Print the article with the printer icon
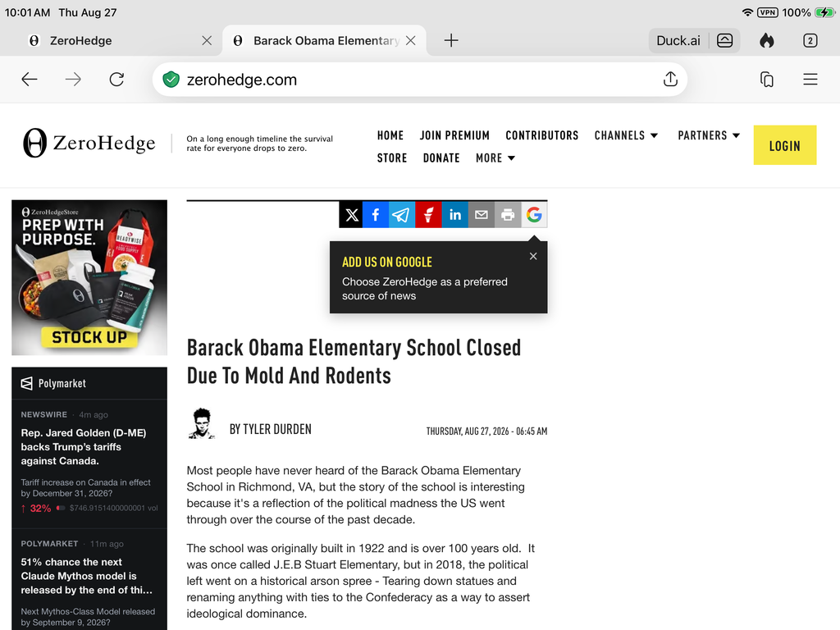 click(x=507, y=215)
